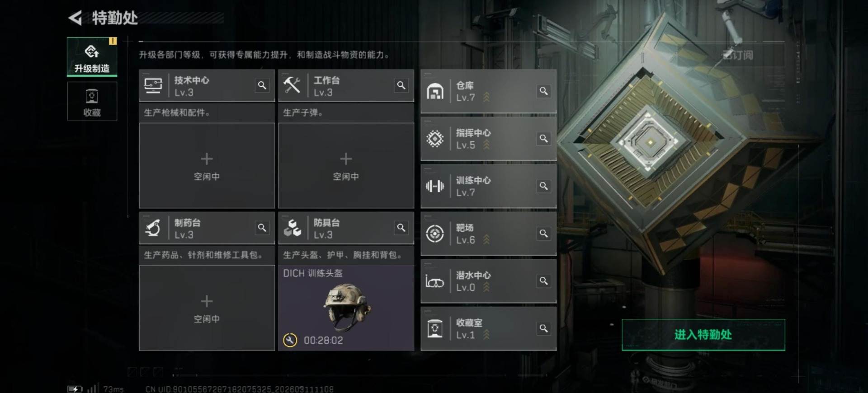
Task: Inspect 训练中心 using its magnifier
Action: pos(543,186)
